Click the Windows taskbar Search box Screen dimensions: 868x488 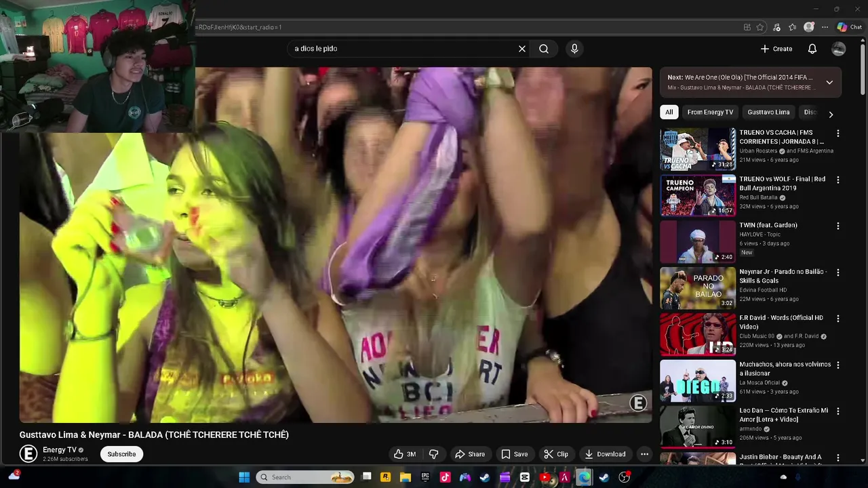point(305,477)
